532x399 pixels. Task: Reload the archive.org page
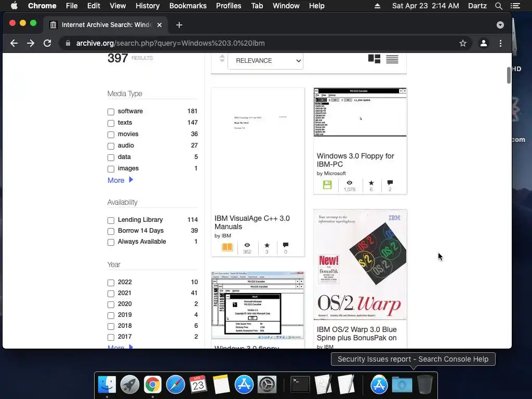point(47,43)
